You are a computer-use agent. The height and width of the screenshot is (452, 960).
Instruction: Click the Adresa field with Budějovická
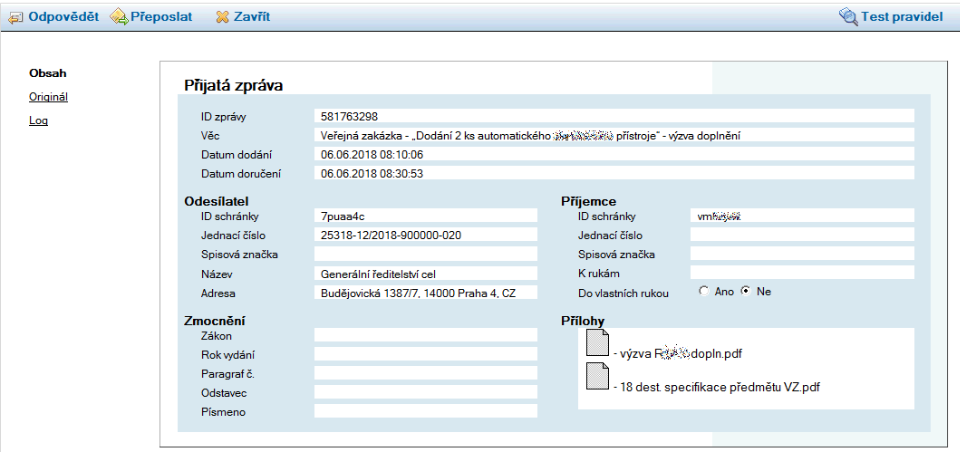(425, 293)
